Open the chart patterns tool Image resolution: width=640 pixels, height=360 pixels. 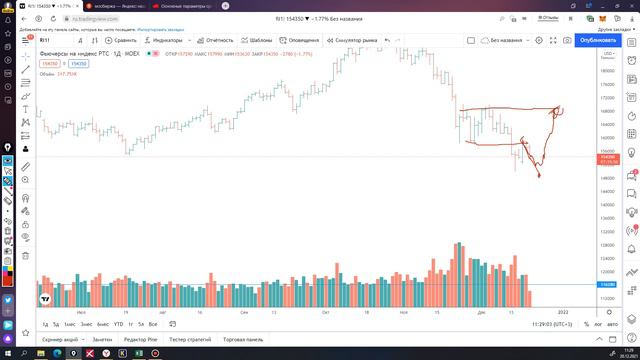25,122
